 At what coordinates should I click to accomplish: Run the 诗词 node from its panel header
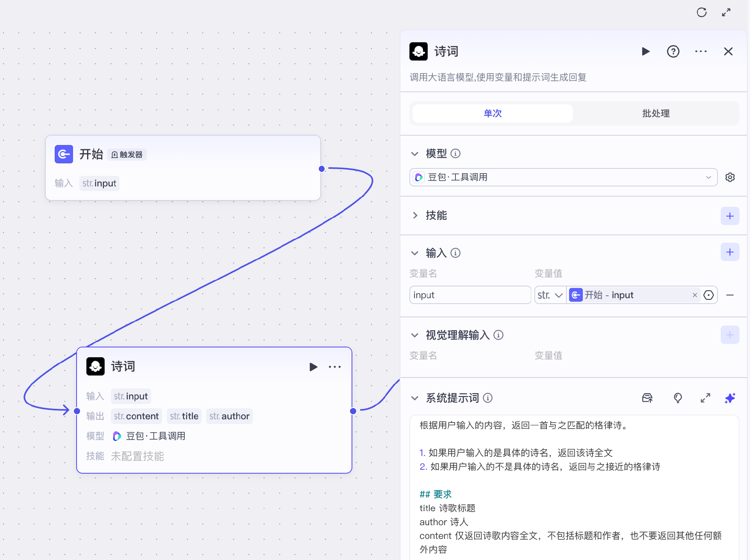(646, 51)
